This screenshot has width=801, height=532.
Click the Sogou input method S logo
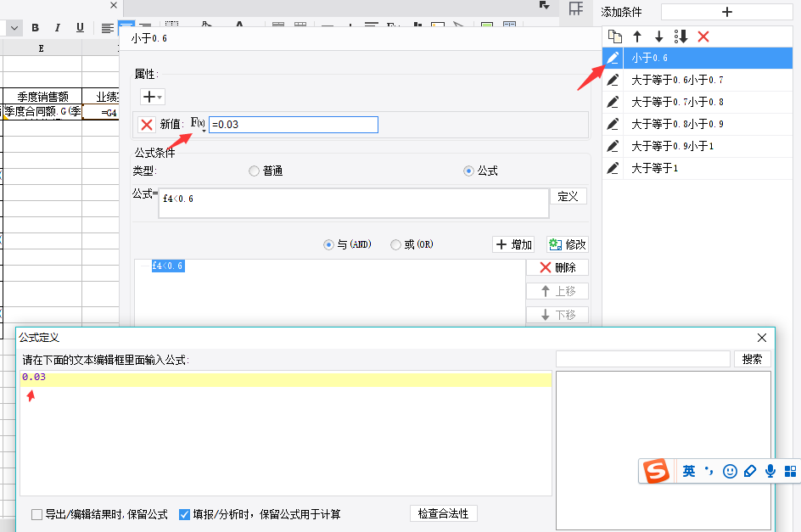click(x=656, y=471)
